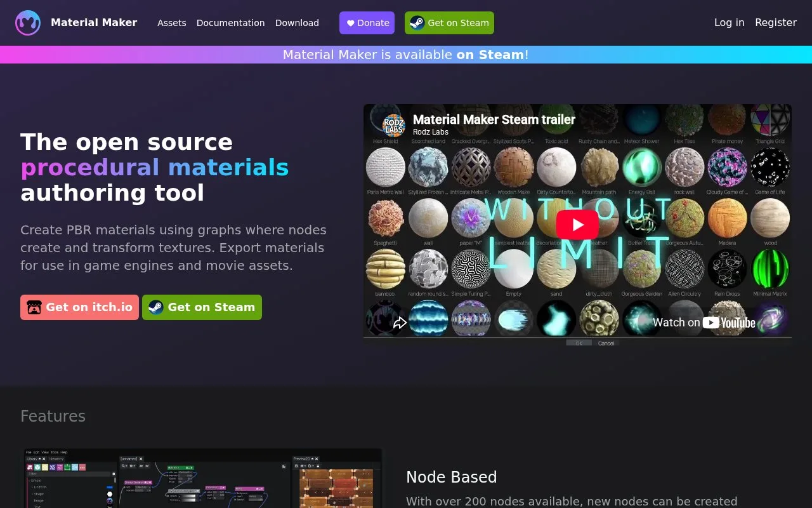Go to the Documentation page

click(x=230, y=23)
